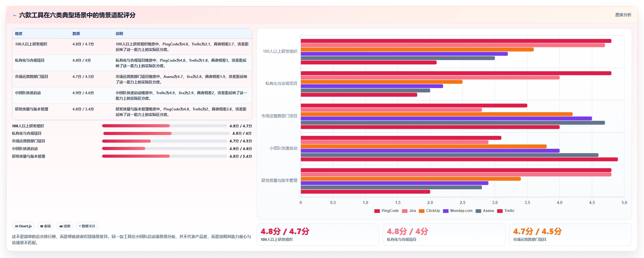Click the PingCode bar in 100人以上研发组织 group
Screen dimensions: 644x258
pos(456,41)
